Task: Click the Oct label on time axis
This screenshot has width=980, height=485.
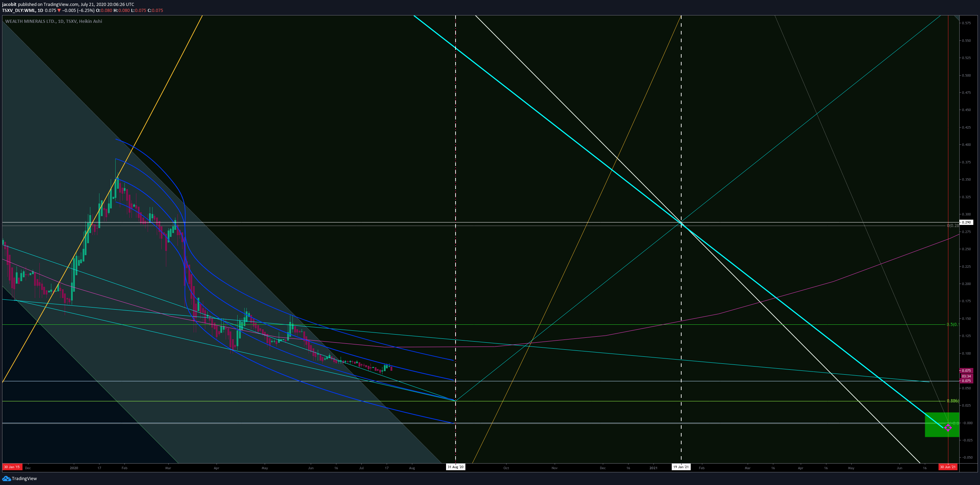Action: [506, 468]
